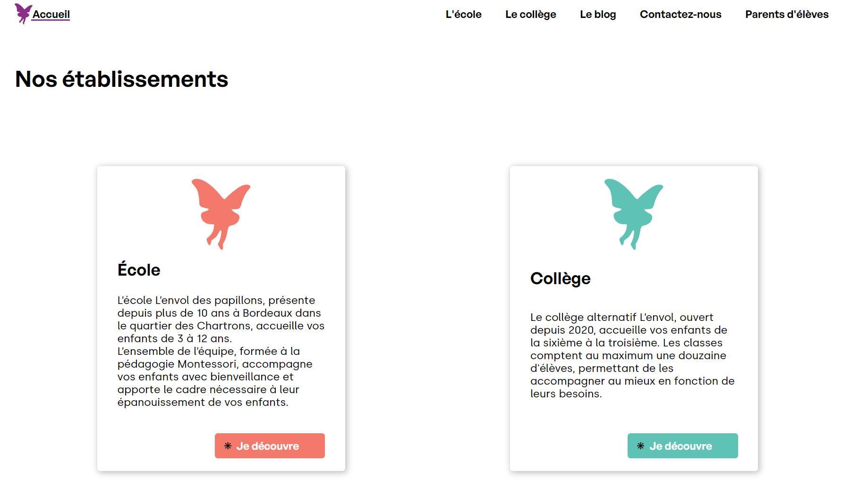This screenshot has height=488, width=868.
Task: Click the Collège card heading
Action: [561, 278]
